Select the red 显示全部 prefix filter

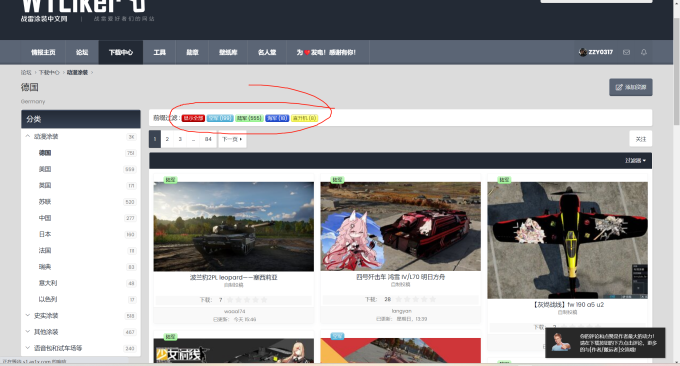click(193, 118)
